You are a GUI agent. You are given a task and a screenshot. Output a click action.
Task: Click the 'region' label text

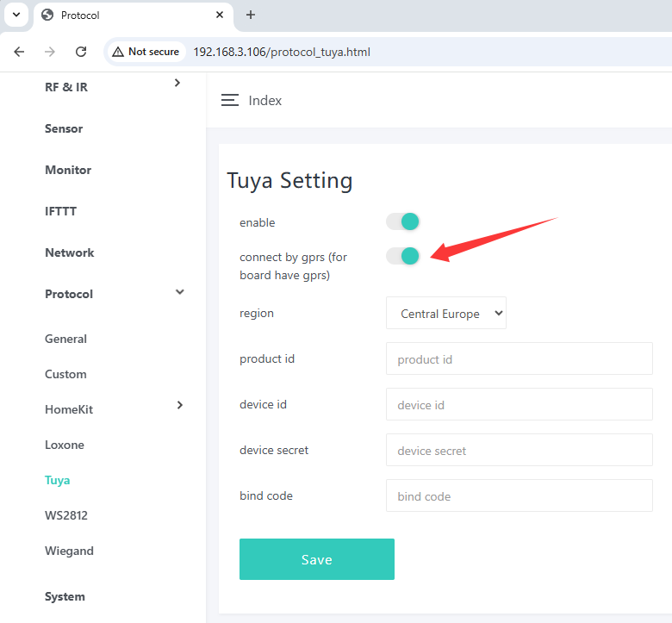click(x=257, y=313)
